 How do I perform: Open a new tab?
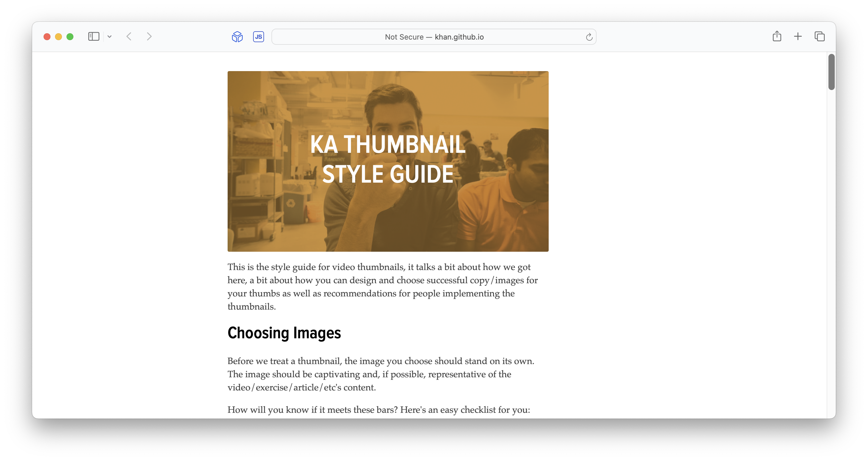point(797,36)
